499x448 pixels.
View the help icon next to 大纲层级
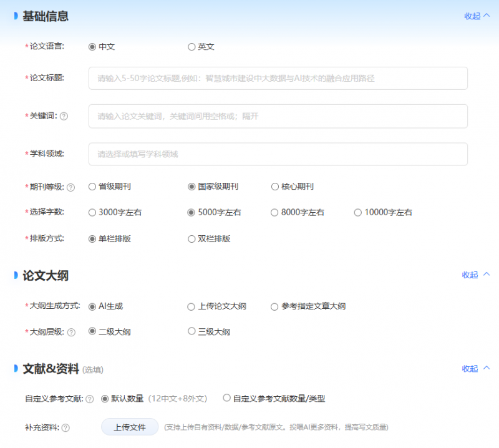coord(70,331)
